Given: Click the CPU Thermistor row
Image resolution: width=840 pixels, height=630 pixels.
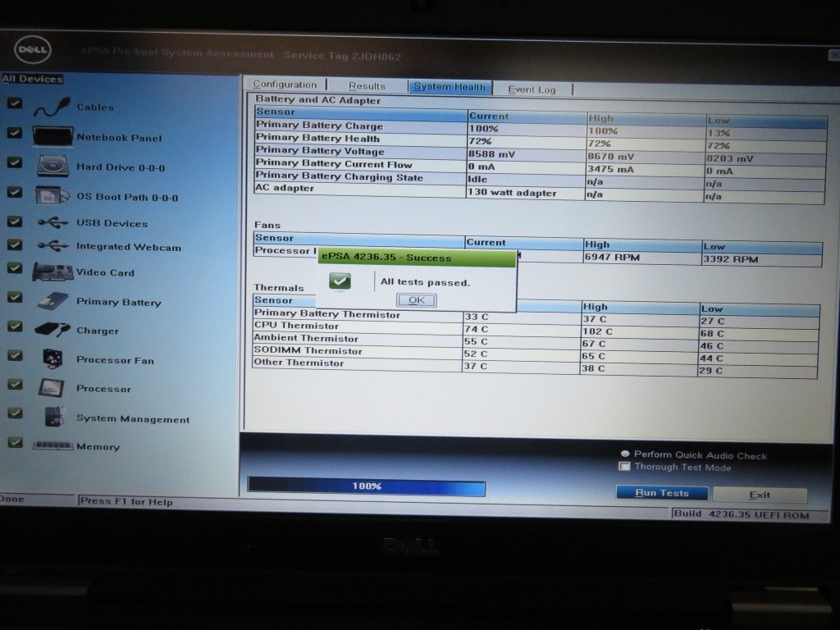Looking at the screenshot, I should [536, 330].
